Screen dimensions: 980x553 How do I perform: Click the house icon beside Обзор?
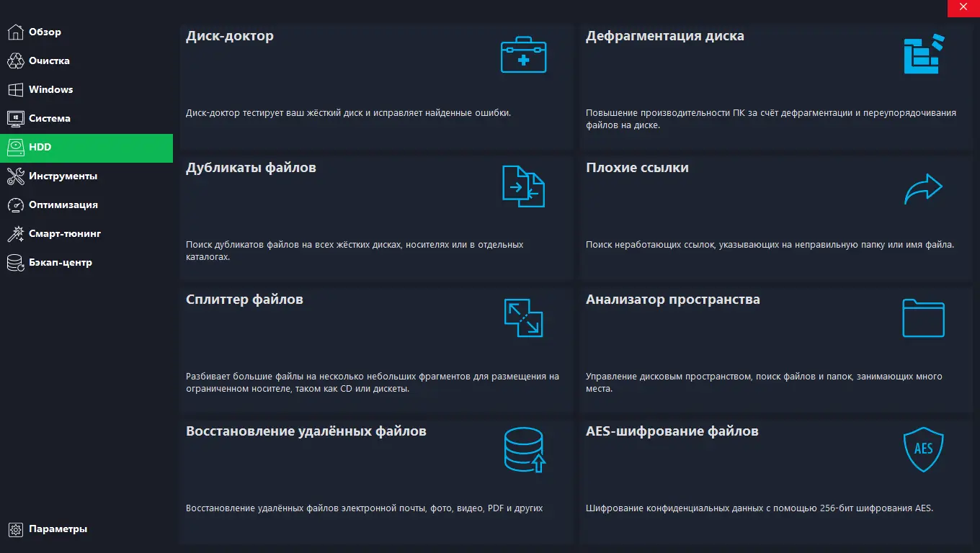15,32
